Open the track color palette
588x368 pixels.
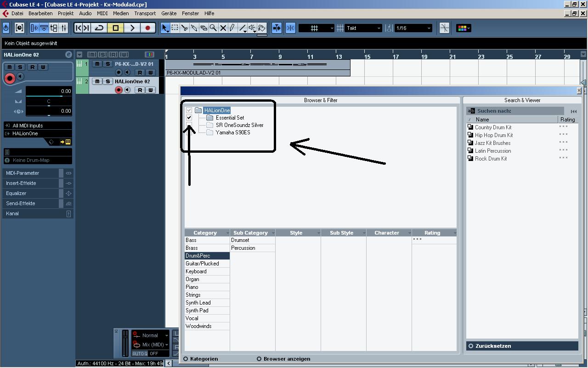(x=463, y=28)
